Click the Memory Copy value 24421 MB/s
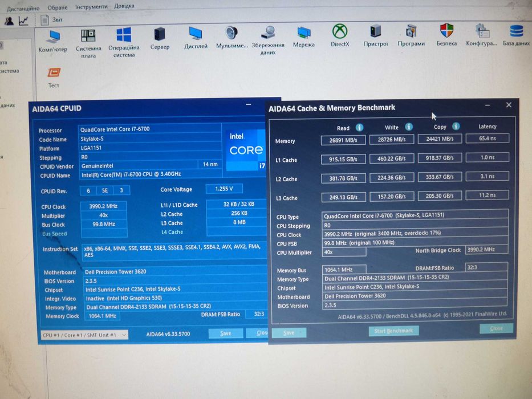The height and width of the screenshot is (399, 532). [440, 139]
